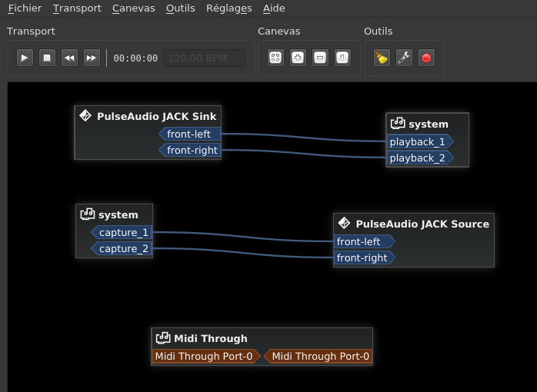Click the fast-forward transport button
This screenshot has height=392, width=537.
coord(92,58)
